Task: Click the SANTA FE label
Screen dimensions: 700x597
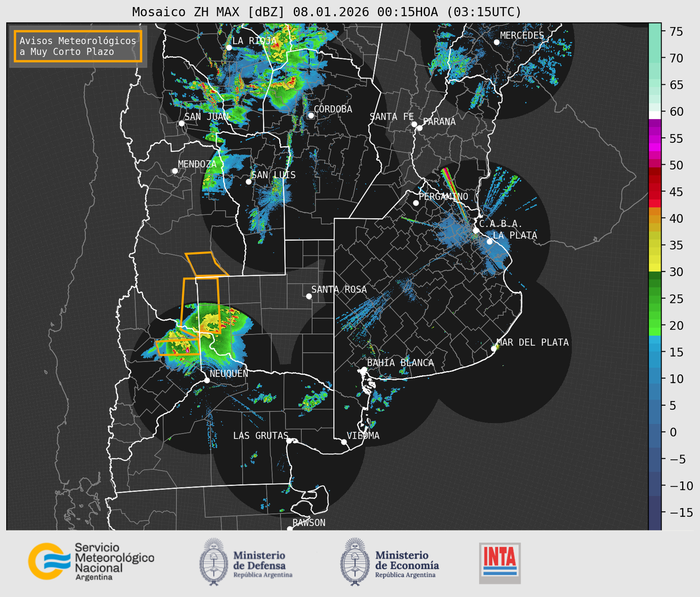Action: (392, 117)
